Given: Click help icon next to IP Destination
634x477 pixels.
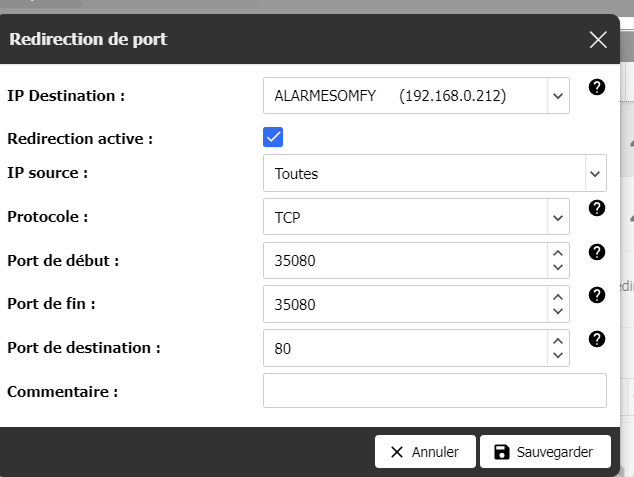Looking at the screenshot, I should 597,88.
